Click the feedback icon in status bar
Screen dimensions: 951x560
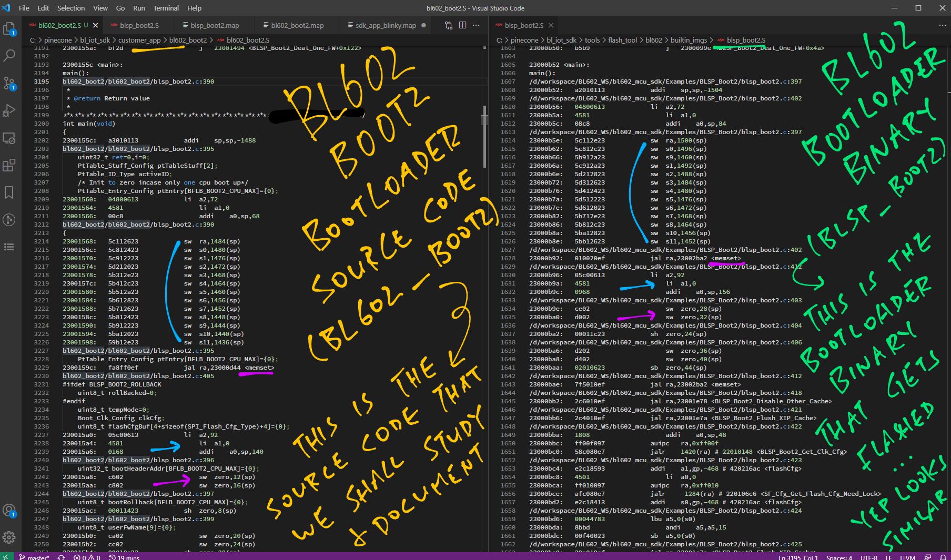pyautogui.click(x=928, y=557)
